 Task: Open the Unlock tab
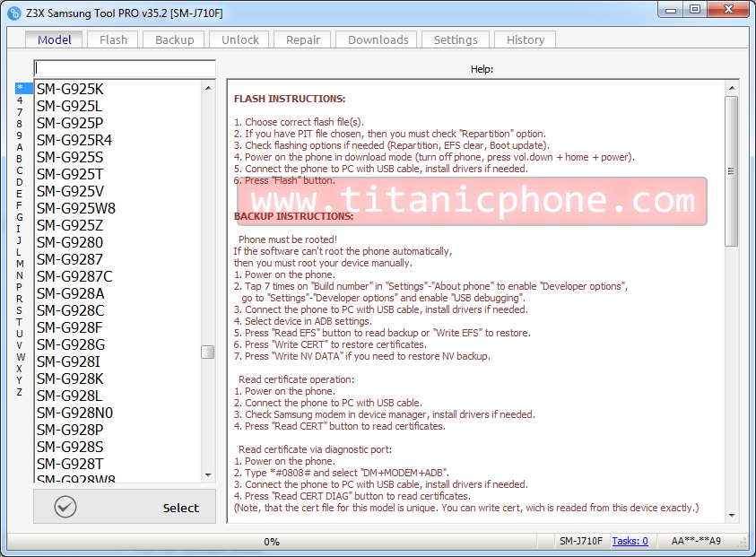point(240,39)
